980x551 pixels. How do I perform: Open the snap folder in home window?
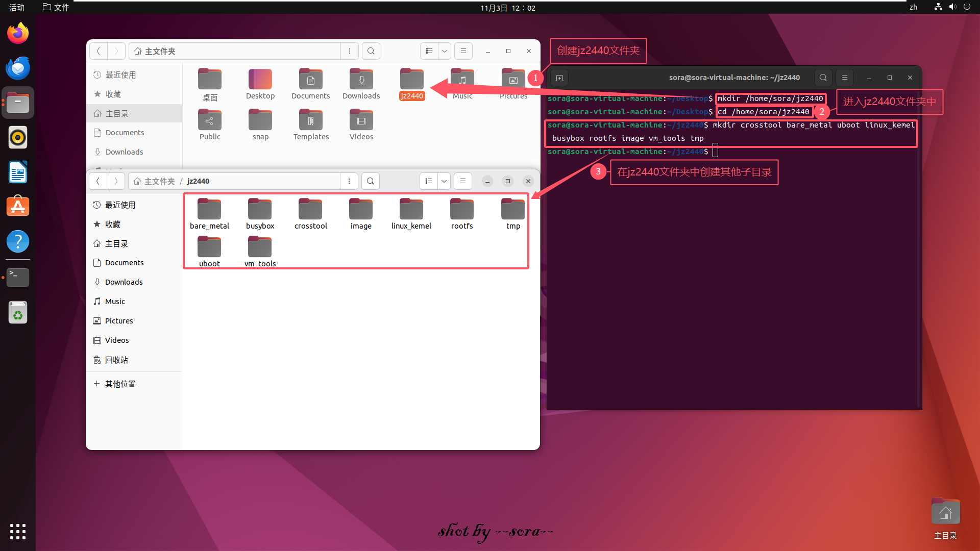point(260,125)
